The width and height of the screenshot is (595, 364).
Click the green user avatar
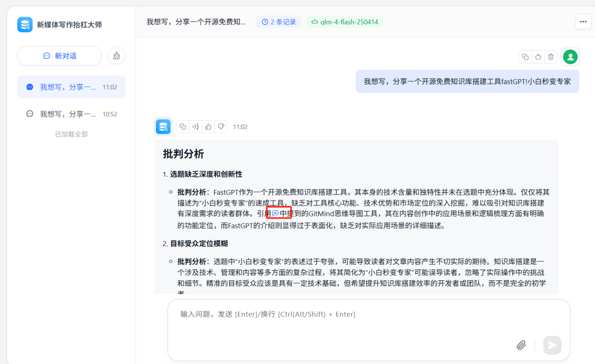tap(570, 57)
